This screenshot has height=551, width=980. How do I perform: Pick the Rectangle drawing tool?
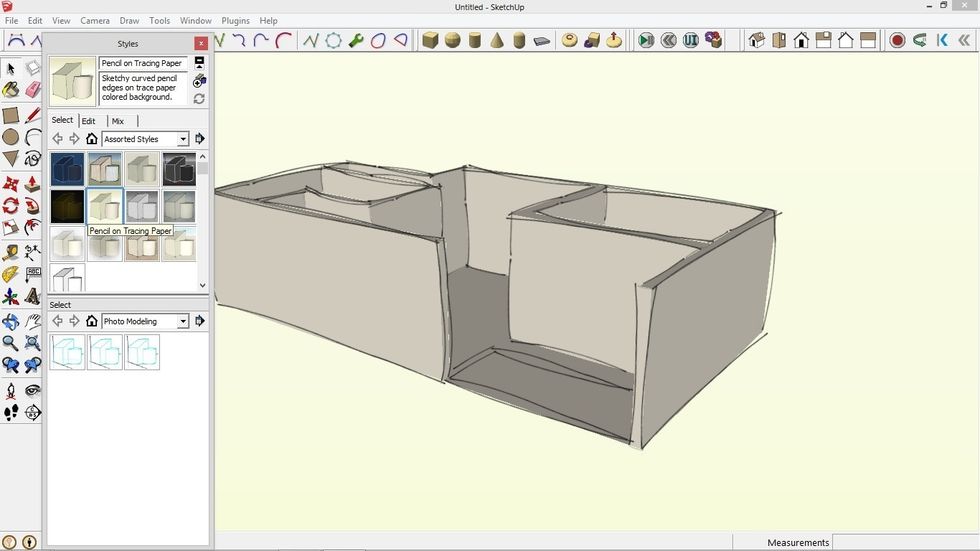(x=10, y=115)
